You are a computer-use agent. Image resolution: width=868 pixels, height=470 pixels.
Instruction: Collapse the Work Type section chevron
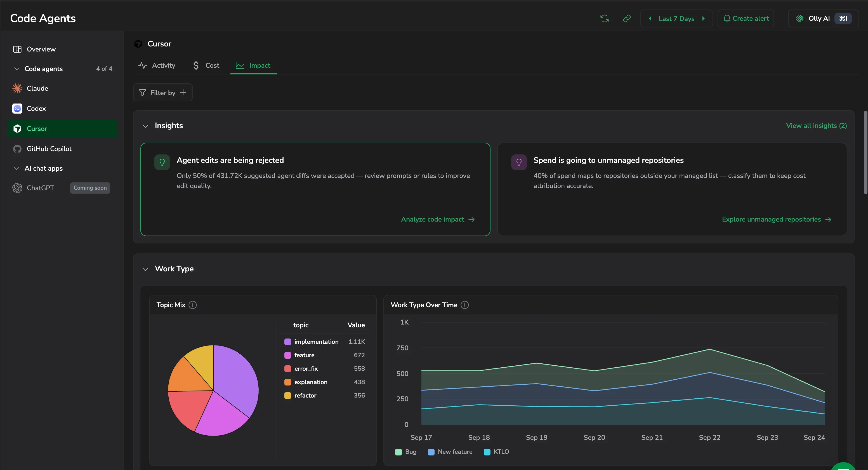pyautogui.click(x=145, y=269)
